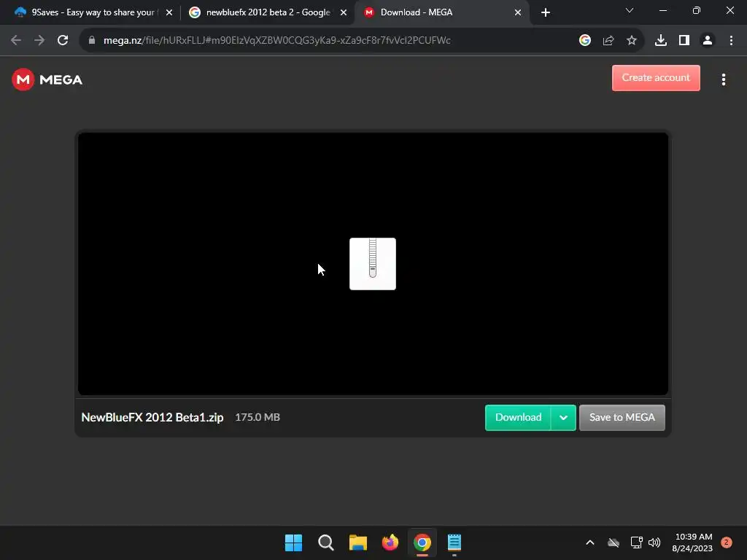Click the cloud sync tray icon

(x=614, y=542)
